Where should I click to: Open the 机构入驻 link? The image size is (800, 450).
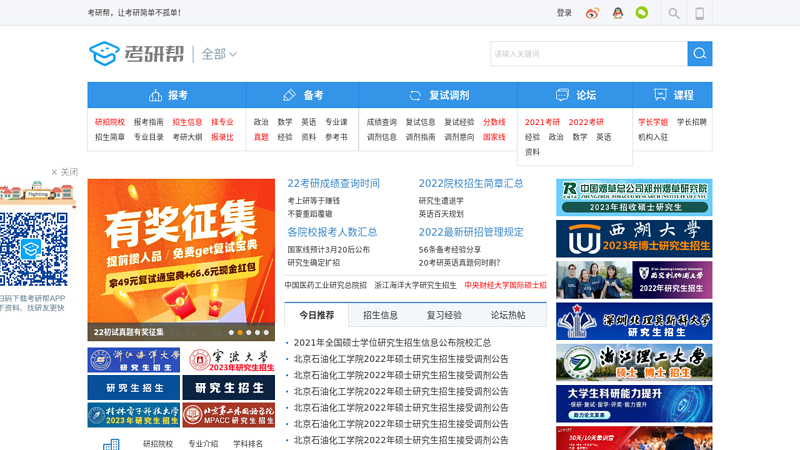point(653,137)
